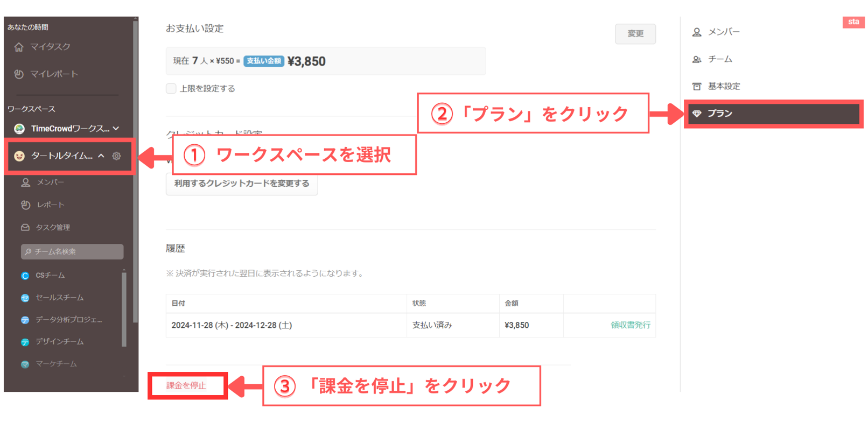Open メンバー under タートルタイム workspace

50,182
